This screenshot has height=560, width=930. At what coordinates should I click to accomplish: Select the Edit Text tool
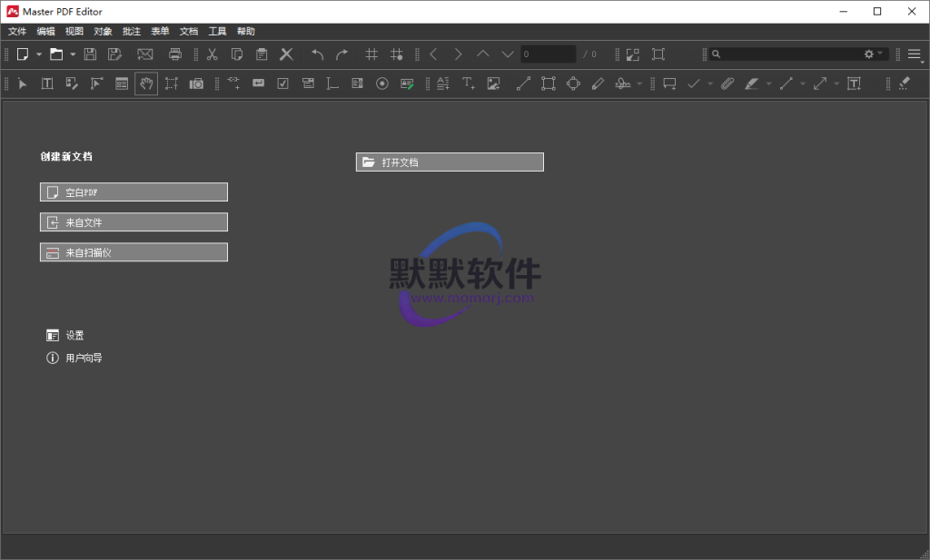[46, 84]
